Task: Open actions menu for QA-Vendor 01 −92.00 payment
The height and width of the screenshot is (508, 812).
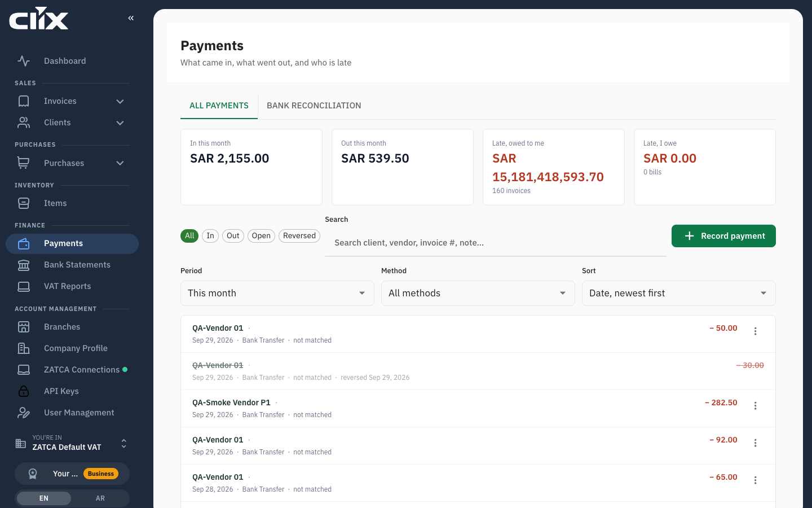Action: point(755,443)
